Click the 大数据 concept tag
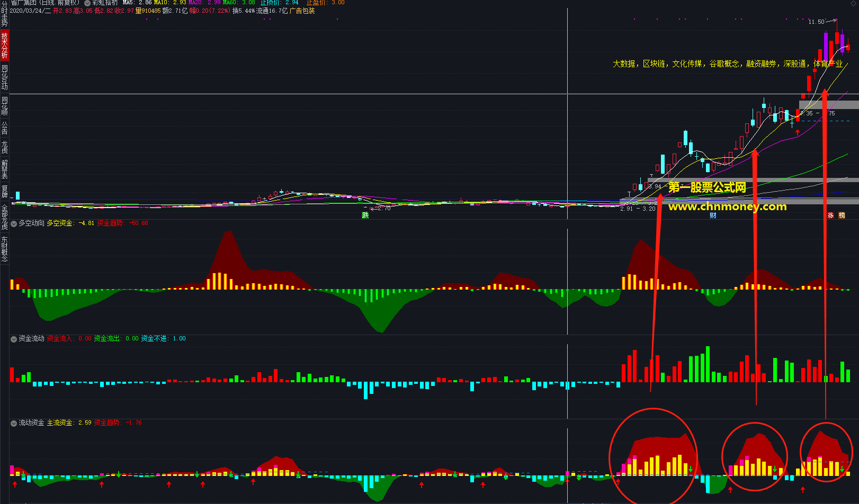Image resolution: width=859 pixels, height=504 pixels. tap(624, 64)
